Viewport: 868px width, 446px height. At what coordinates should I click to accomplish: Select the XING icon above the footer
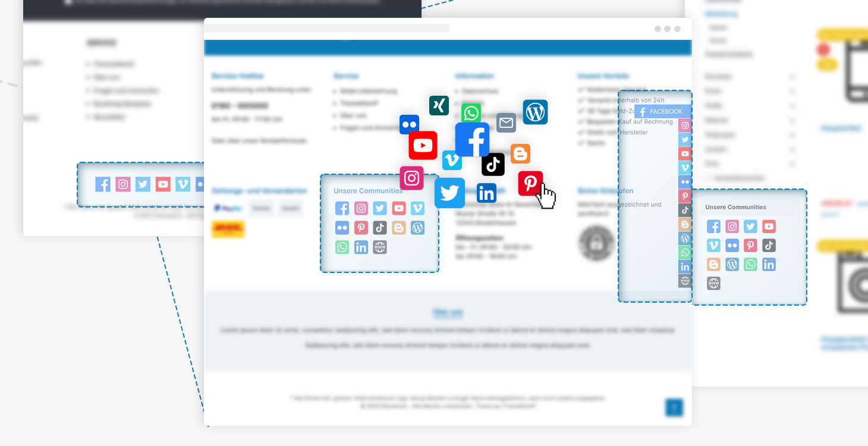coord(439,105)
